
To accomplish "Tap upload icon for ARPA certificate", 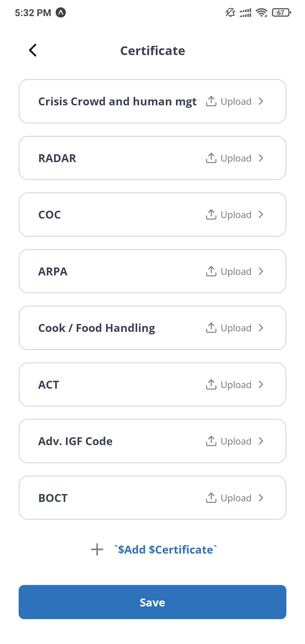I will (211, 271).
